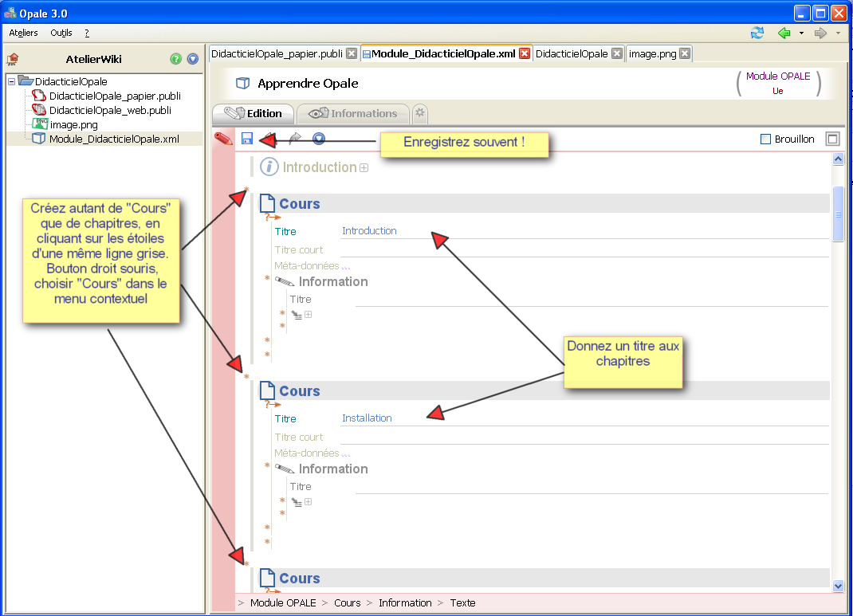Click the green help icon beside AtelierWiki
The width and height of the screenshot is (853, 616).
pyautogui.click(x=175, y=59)
